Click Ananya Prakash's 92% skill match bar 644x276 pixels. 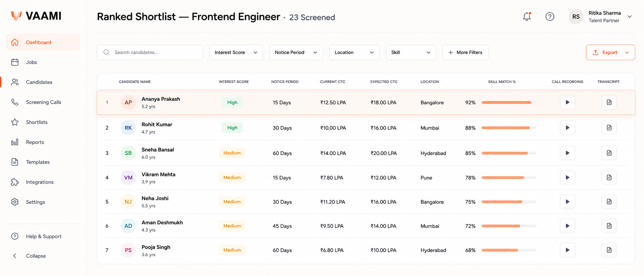click(x=509, y=103)
